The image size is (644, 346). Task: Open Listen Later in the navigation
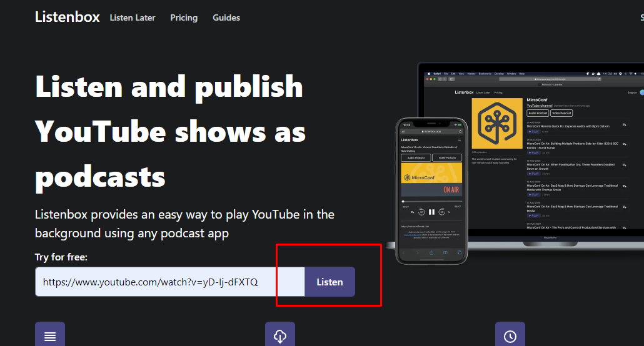[133, 17]
